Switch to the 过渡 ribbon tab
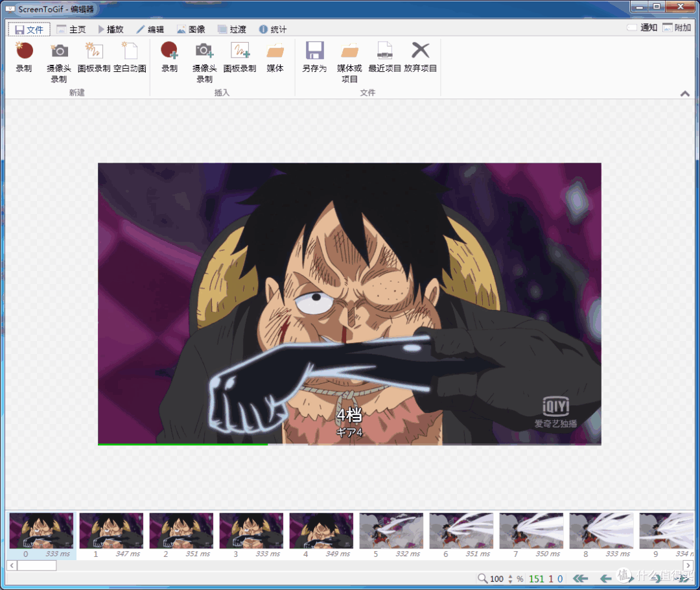 tap(232, 29)
